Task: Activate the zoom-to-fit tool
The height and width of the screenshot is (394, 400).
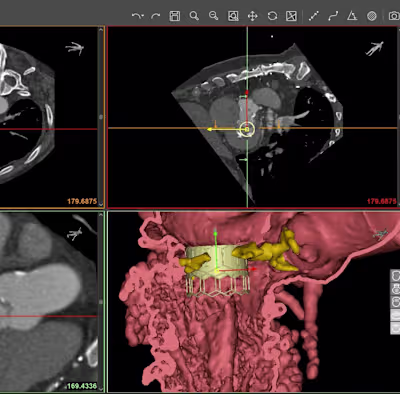Action: coord(233,16)
